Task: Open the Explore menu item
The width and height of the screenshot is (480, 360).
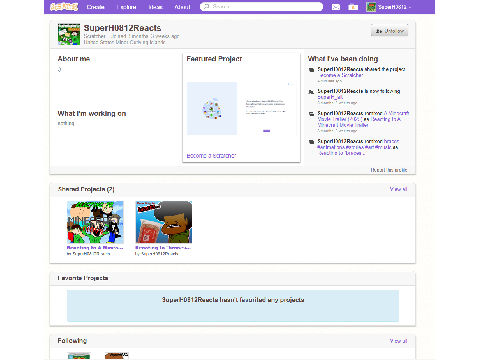Action: [x=126, y=7]
